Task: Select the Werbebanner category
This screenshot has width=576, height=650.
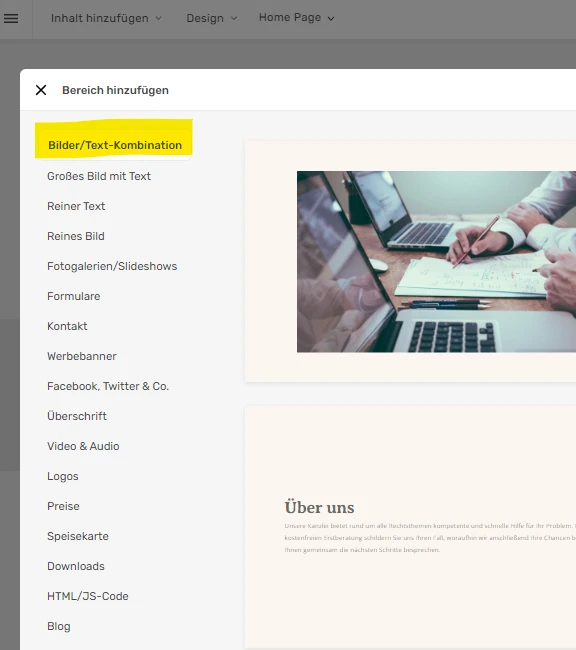Action: (x=82, y=356)
